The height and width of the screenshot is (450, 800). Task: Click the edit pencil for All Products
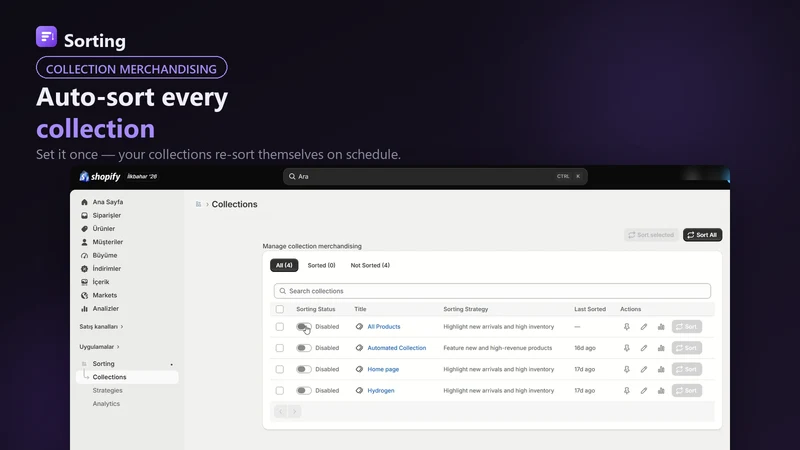644,327
